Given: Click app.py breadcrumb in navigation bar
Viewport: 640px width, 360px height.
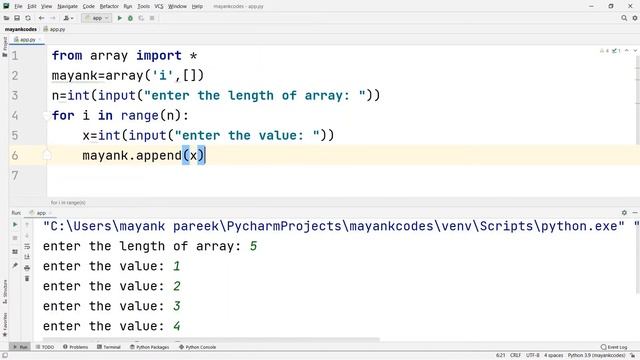Looking at the screenshot, I should (x=54, y=29).
